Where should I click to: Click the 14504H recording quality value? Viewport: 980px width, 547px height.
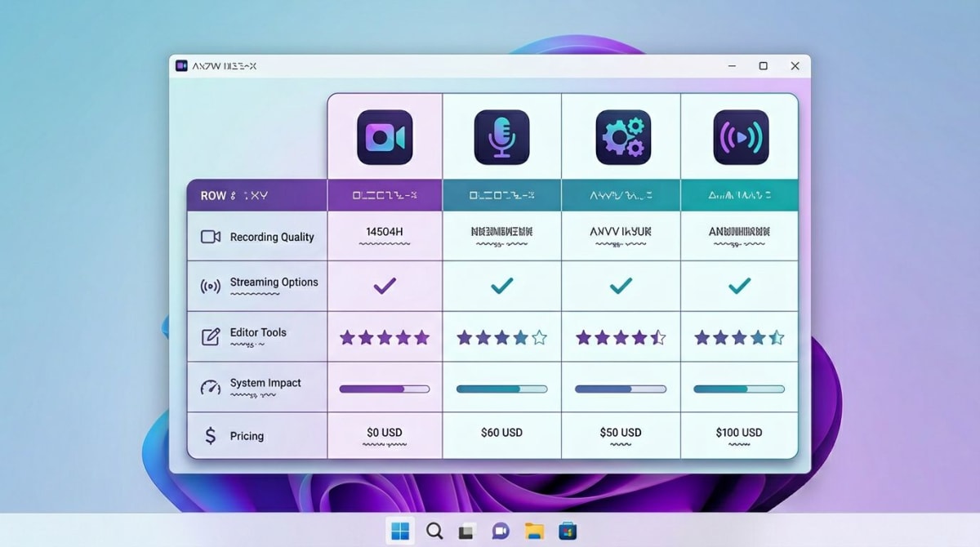tap(385, 232)
